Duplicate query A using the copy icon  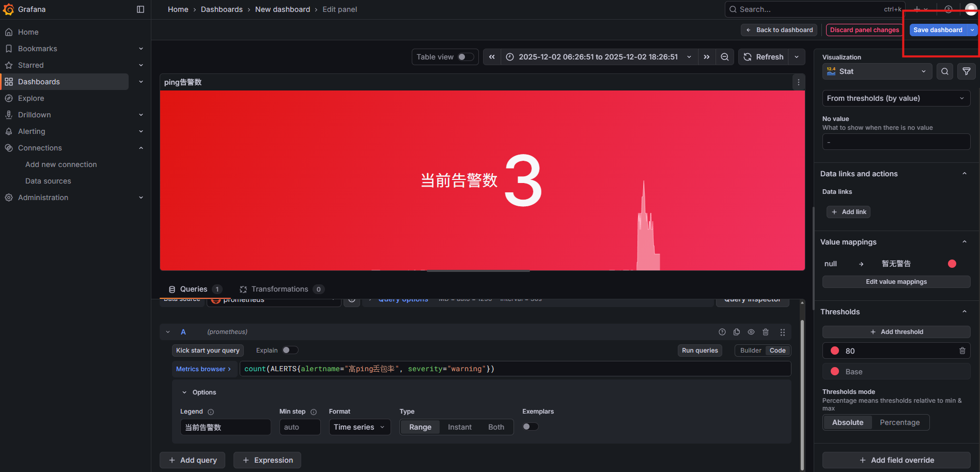coord(737,332)
